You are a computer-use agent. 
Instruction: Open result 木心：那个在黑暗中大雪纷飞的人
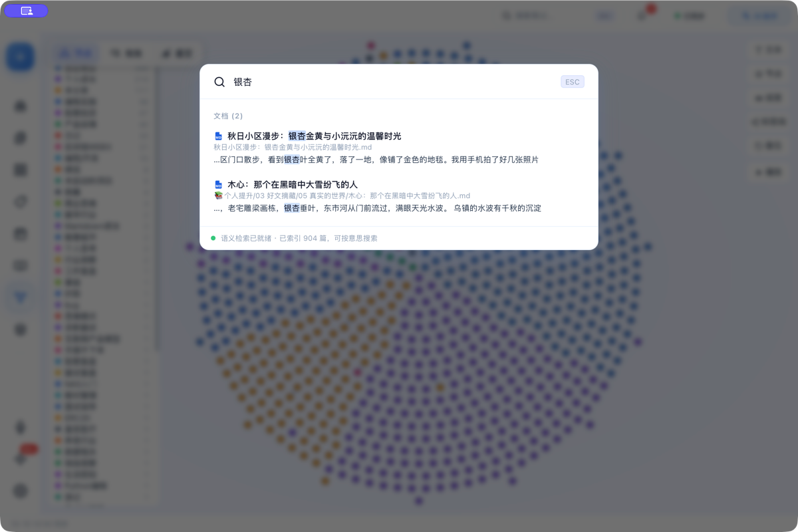292,184
